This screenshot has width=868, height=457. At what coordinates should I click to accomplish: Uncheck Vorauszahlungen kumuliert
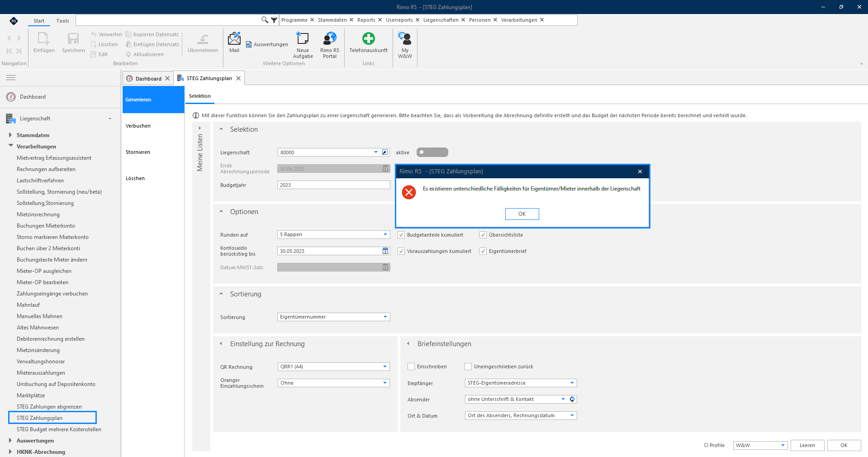tap(401, 251)
